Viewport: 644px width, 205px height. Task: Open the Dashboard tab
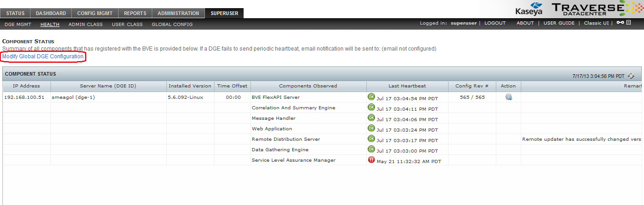[x=51, y=14]
